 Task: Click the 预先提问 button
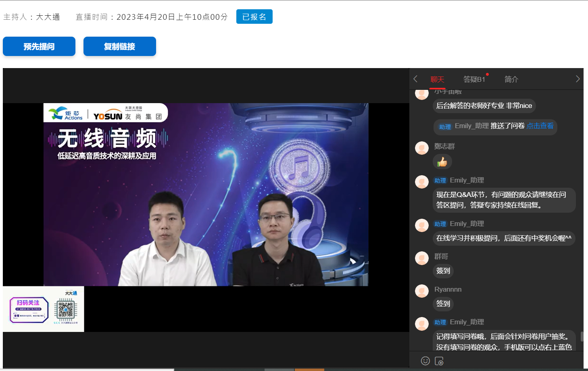[39, 46]
